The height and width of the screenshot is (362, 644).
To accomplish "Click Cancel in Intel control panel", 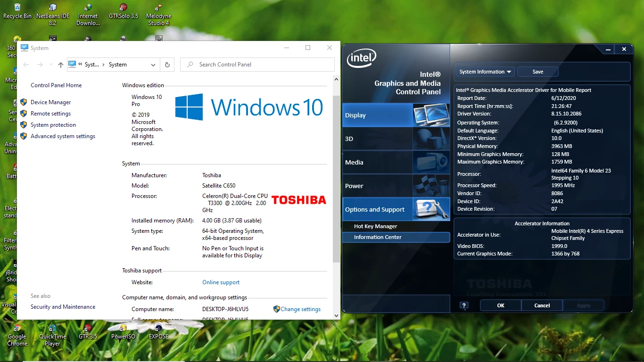I will pyautogui.click(x=542, y=305).
